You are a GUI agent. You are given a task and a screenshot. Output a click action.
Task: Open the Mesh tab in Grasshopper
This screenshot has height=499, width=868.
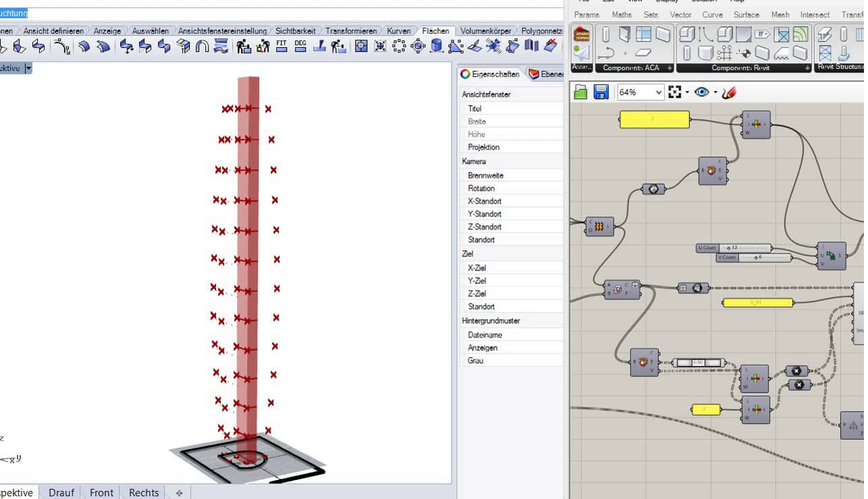(780, 14)
